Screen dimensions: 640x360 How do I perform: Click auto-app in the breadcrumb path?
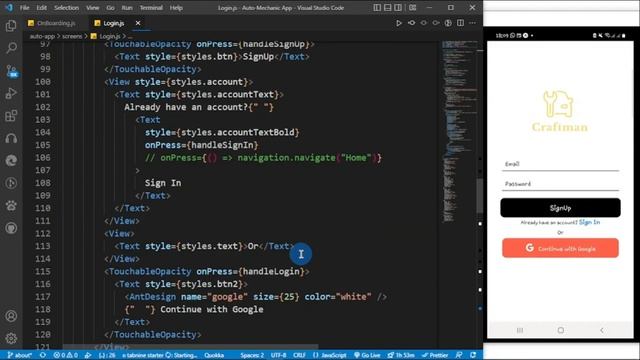[42, 36]
